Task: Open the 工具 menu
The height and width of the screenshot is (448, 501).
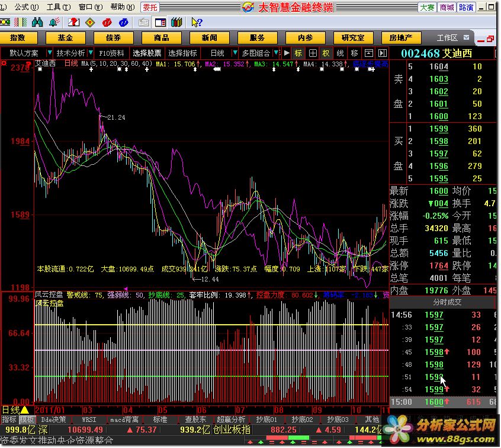Action: tap(58, 7)
